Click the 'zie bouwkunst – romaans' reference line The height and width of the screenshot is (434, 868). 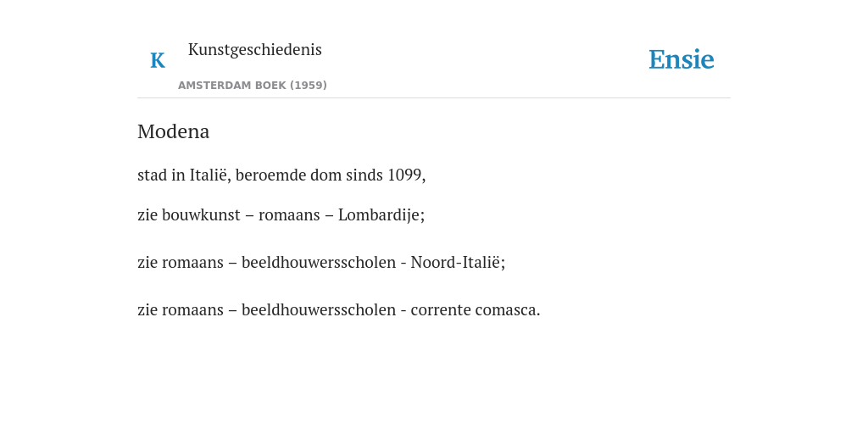[x=281, y=214]
